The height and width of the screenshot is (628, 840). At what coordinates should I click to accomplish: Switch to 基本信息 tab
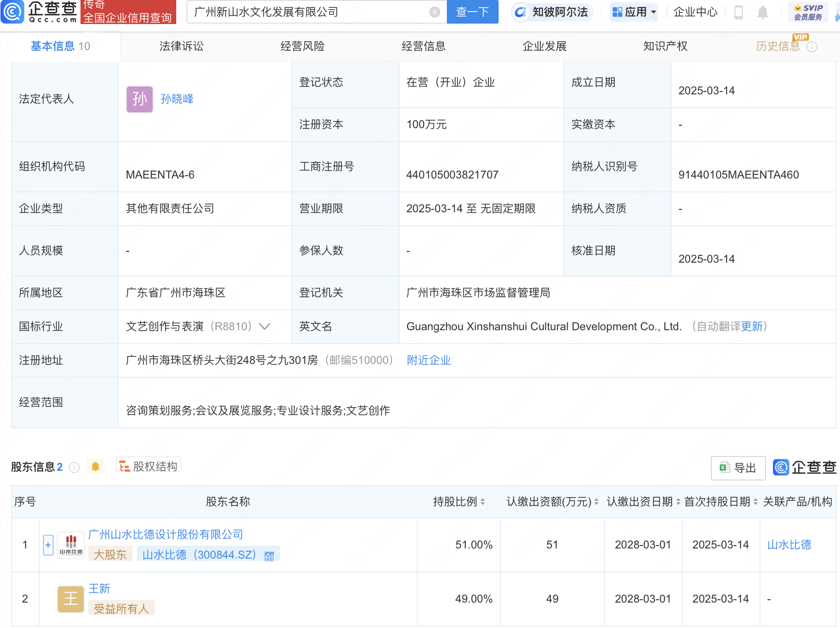click(60, 46)
